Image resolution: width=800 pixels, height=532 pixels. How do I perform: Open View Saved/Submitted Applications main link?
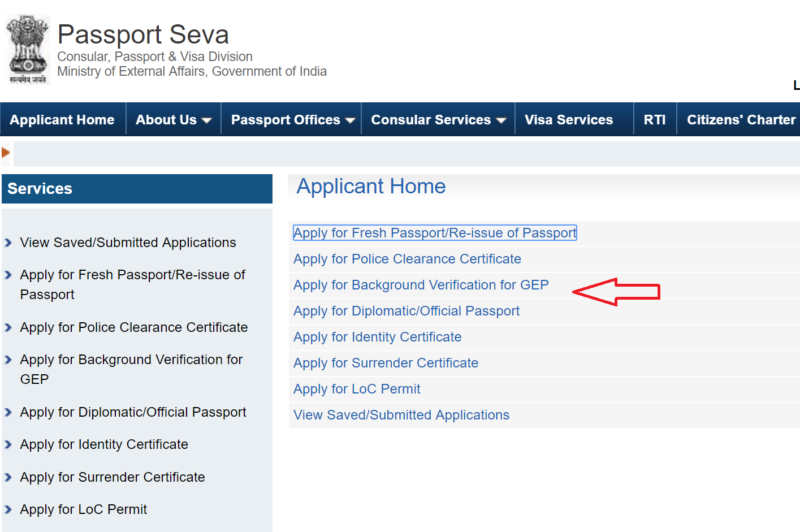[x=401, y=415]
